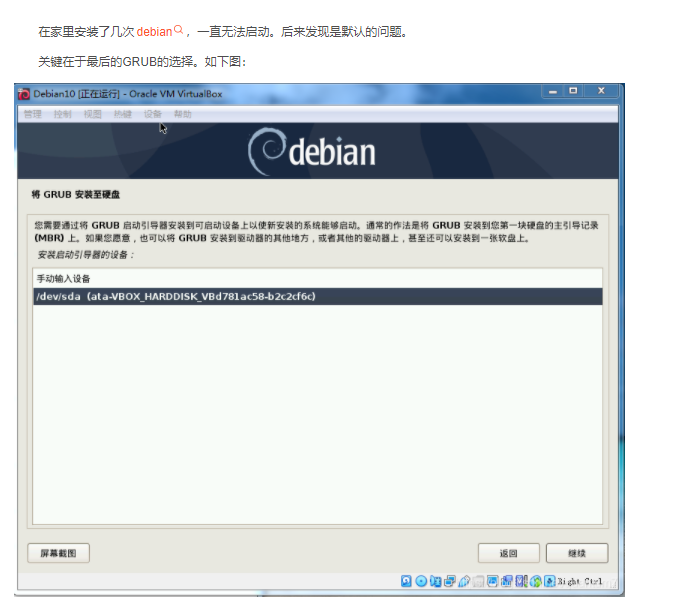Click the Right Ctrl host key label

580,581
